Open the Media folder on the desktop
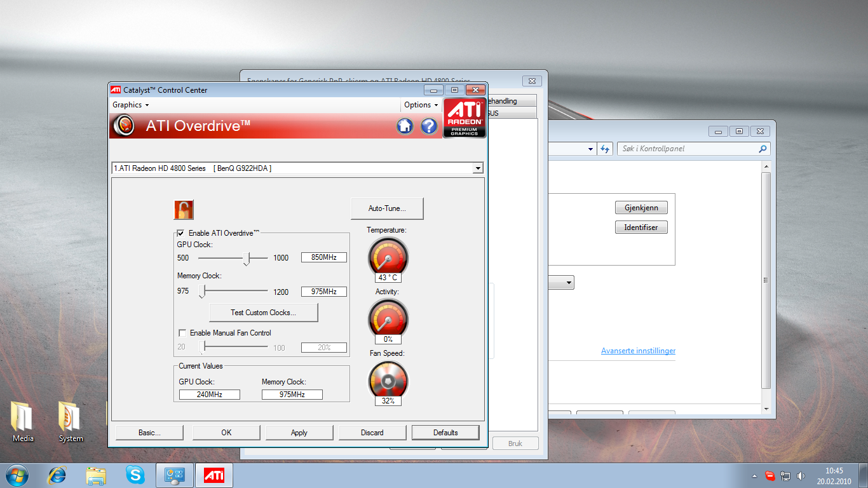868x488 pixels. (x=23, y=421)
